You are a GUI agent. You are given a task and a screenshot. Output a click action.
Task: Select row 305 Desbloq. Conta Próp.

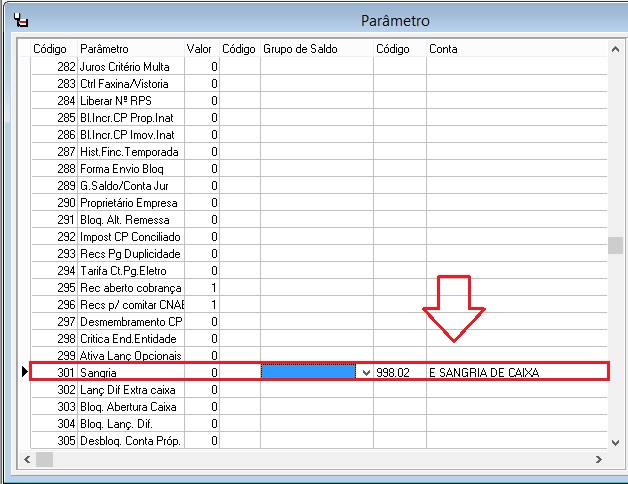(x=130, y=441)
